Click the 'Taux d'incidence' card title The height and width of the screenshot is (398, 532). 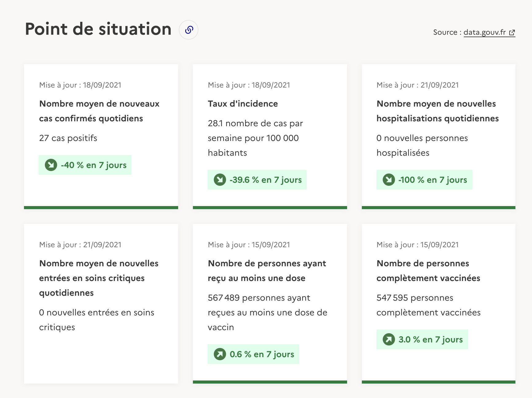tap(243, 103)
